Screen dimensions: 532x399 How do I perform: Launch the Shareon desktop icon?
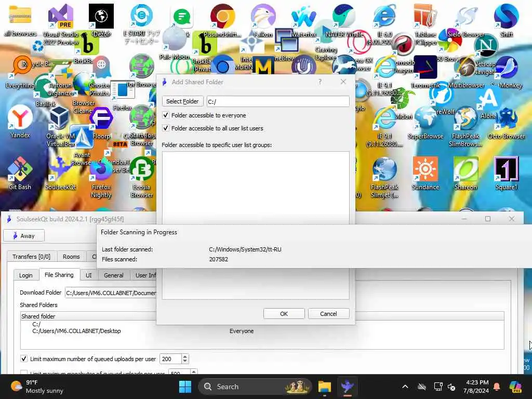click(x=465, y=173)
